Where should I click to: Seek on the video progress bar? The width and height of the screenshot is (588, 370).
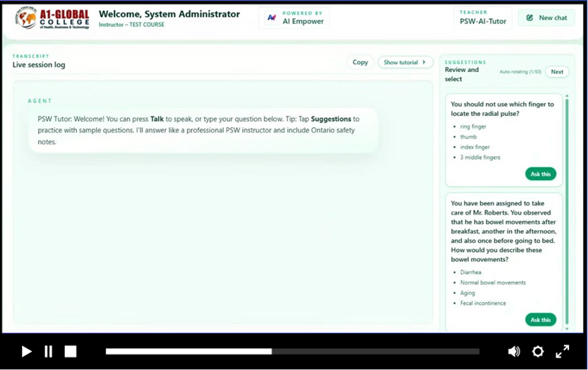point(292,352)
